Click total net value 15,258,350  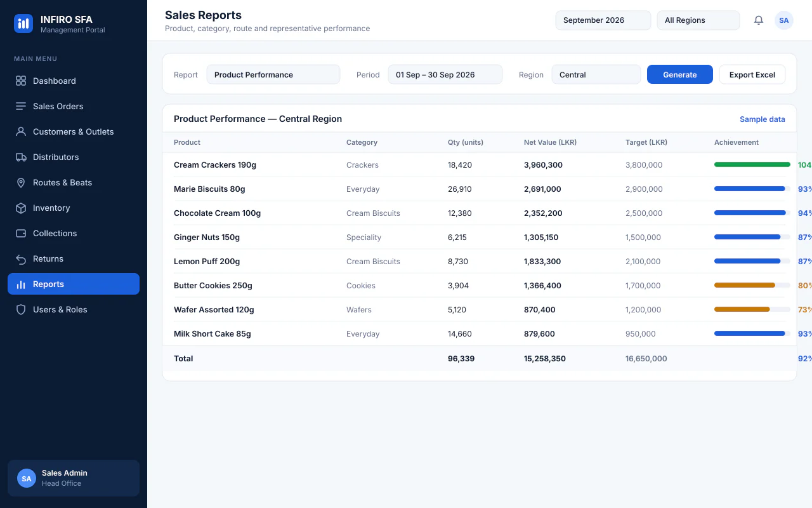pos(545,358)
